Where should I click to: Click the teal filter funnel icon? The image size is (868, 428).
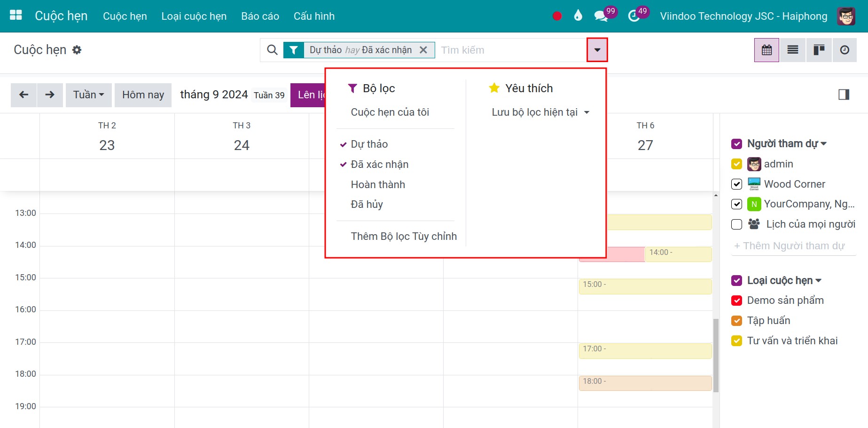pos(294,50)
